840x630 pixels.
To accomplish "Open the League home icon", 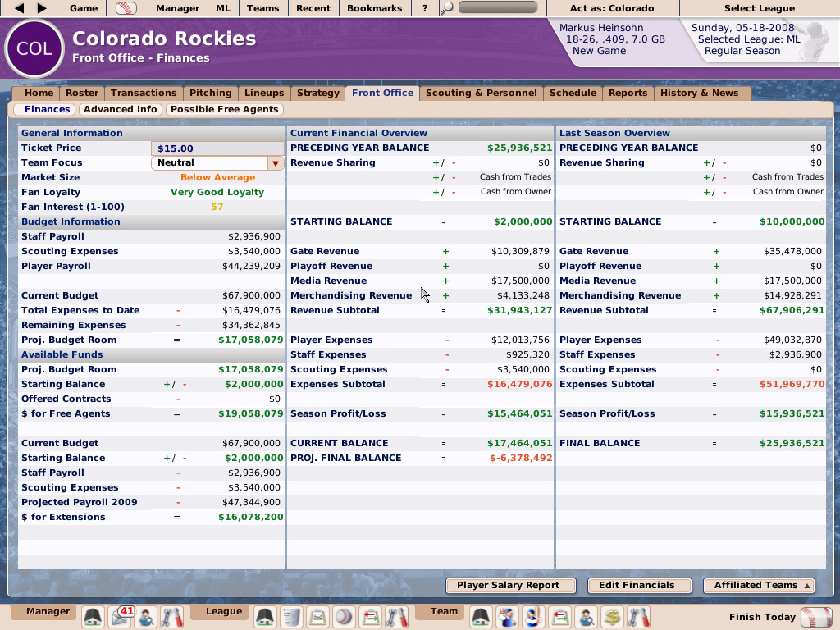I will (265, 617).
